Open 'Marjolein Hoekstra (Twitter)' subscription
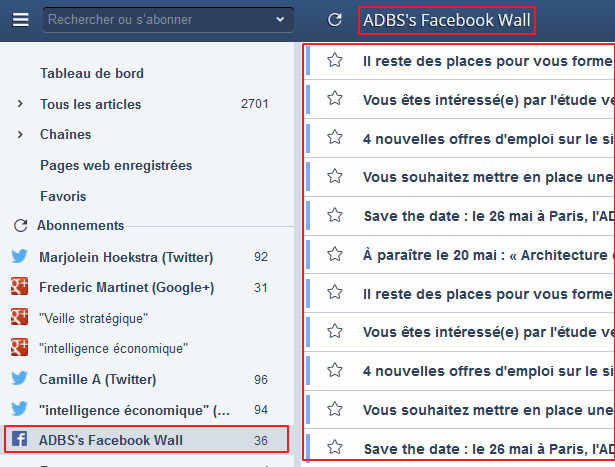Screen dimensions: 615x467 [126, 257]
